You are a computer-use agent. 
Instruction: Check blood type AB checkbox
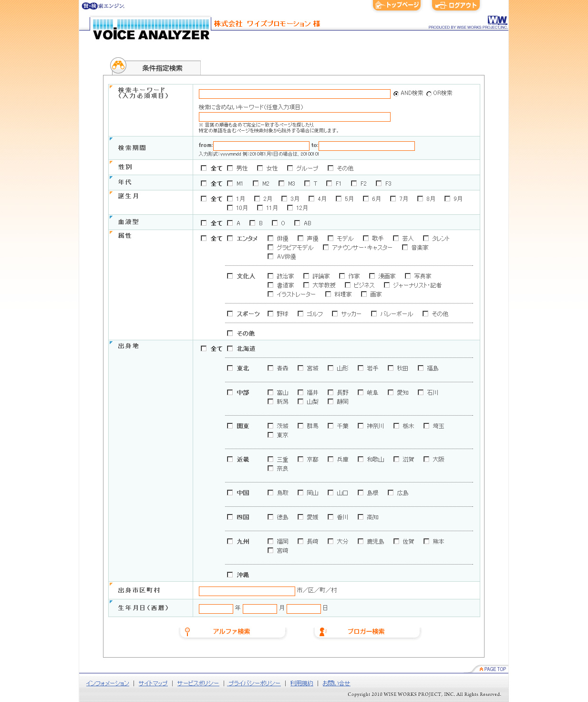click(297, 223)
